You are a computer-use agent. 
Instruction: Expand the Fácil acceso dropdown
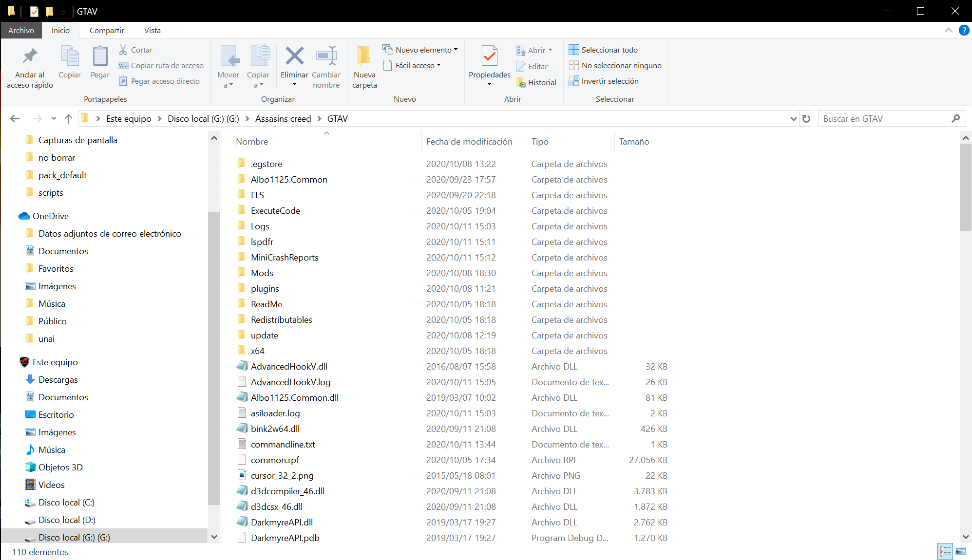(x=412, y=65)
